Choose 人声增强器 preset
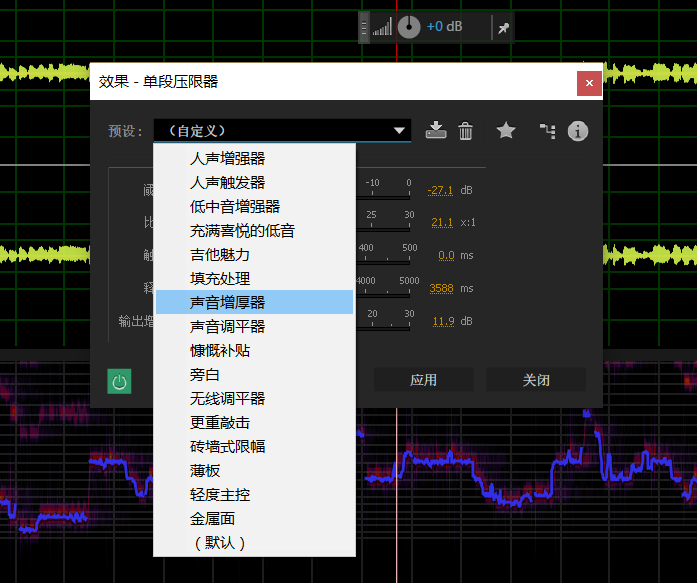The width and height of the screenshot is (697, 583). click(x=254, y=159)
